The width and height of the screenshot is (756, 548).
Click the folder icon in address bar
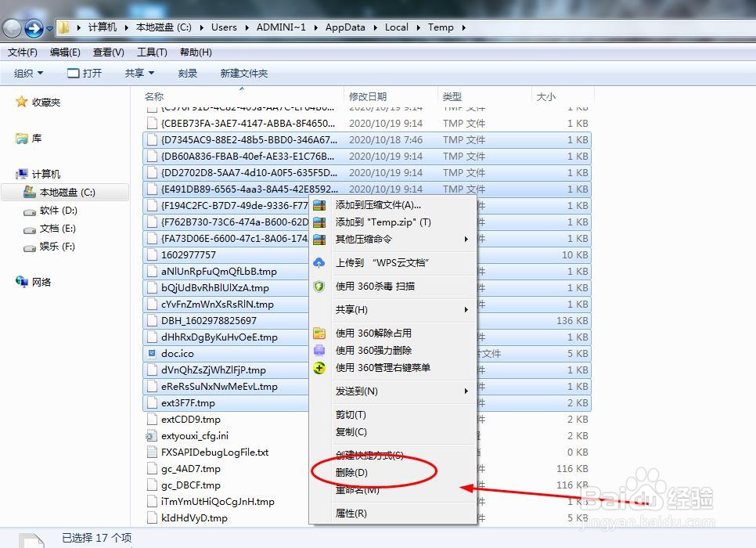click(x=63, y=27)
